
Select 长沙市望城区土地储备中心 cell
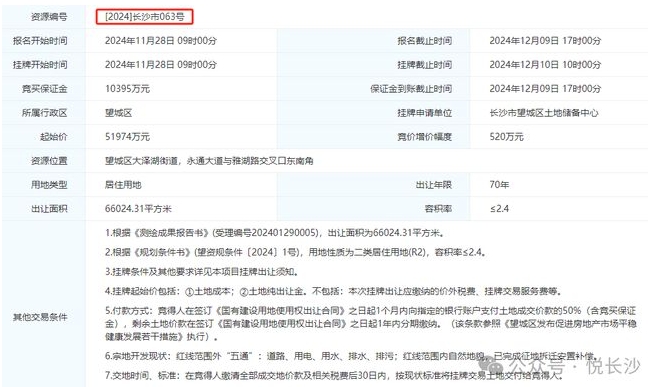click(544, 113)
